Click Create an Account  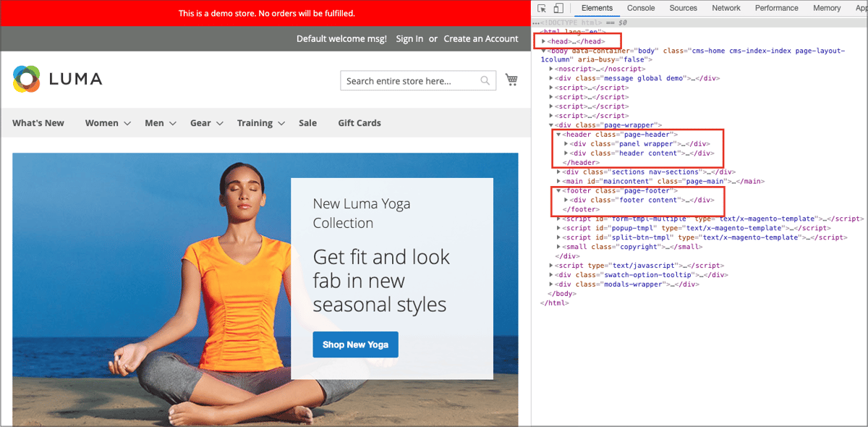coord(481,38)
